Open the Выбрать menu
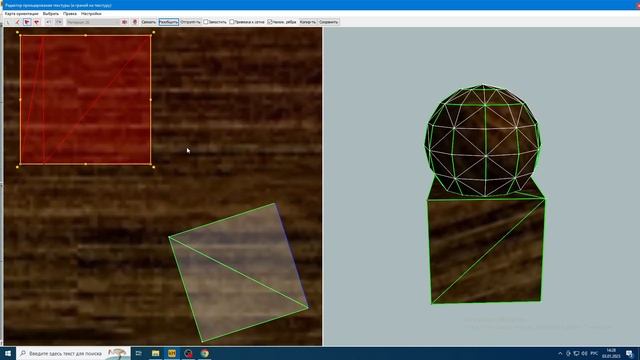The width and height of the screenshot is (640, 360). pyautogui.click(x=51, y=13)
